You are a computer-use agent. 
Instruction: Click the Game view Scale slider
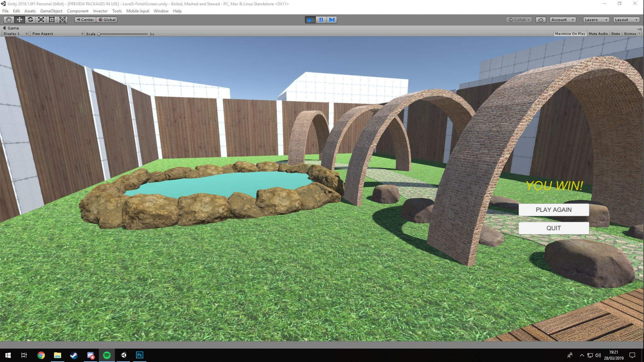point(123,34)
